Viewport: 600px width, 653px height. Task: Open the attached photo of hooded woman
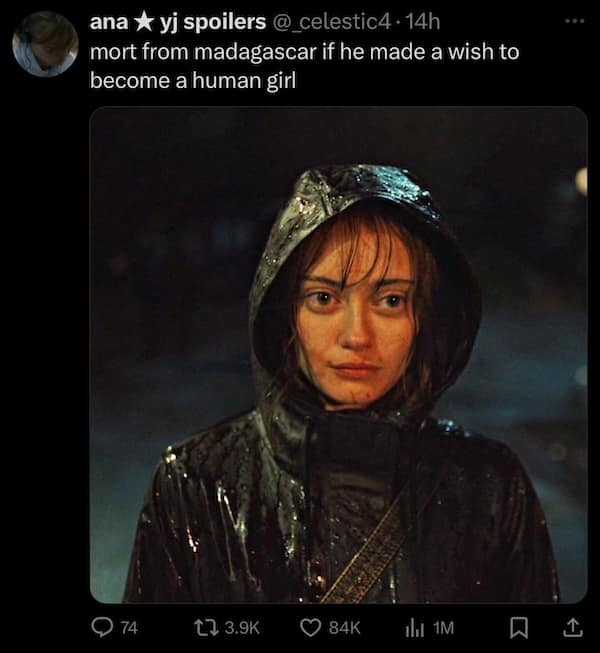click(339, 354)
